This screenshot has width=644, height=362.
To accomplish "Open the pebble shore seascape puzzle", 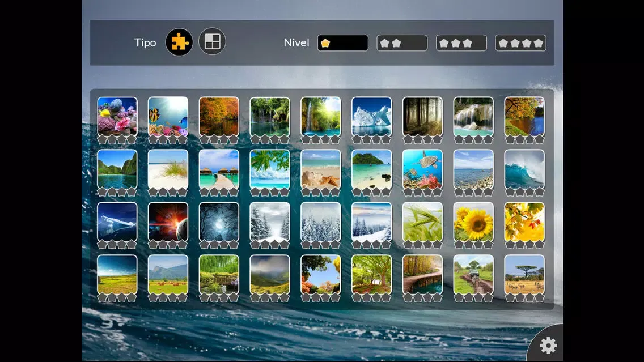I will tap(473, 169).
